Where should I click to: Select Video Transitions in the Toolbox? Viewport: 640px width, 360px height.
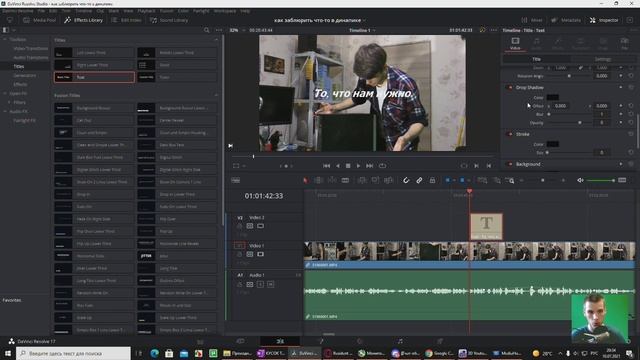[x=31, y=49]
